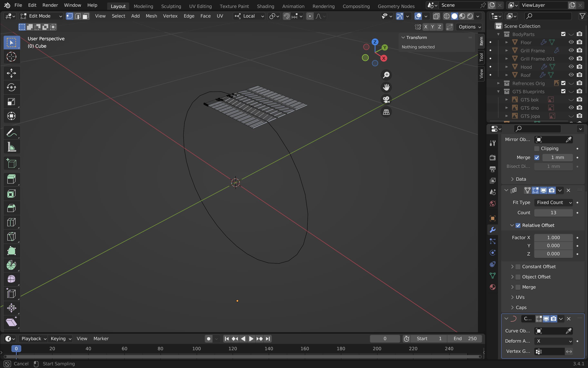
Task: Select the Transform tool
Action: 11,116
